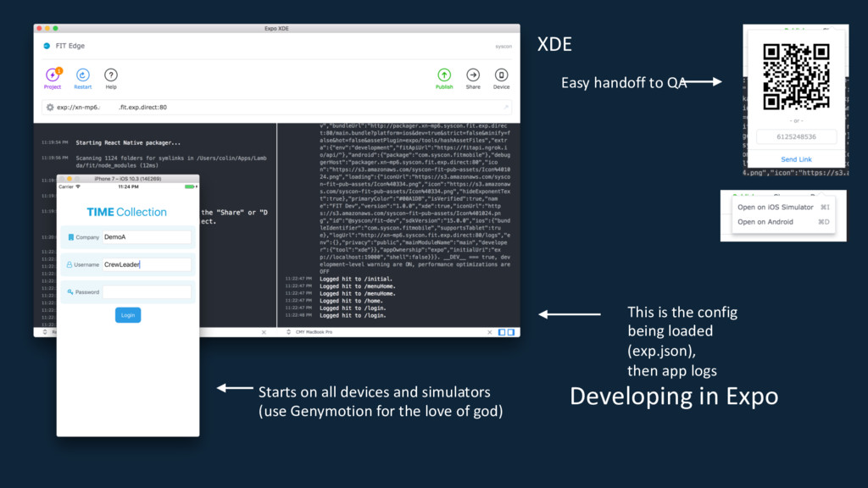Click the Send Link link

pos(796,159)
